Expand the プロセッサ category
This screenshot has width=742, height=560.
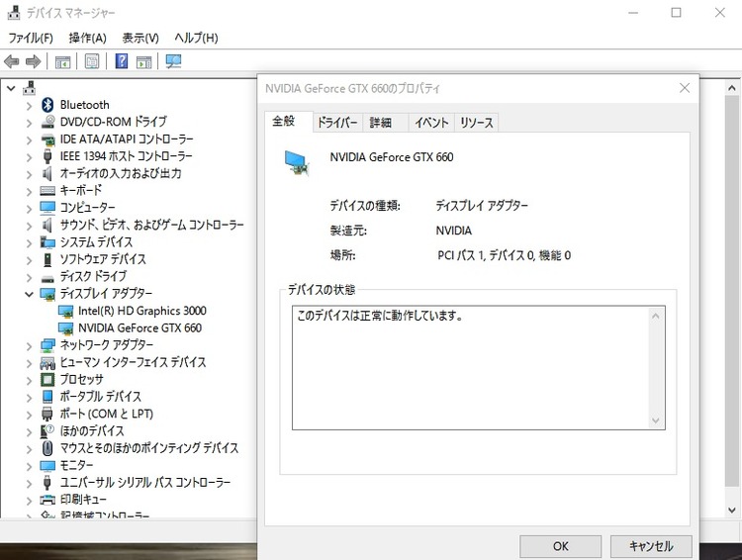point(29,381)
